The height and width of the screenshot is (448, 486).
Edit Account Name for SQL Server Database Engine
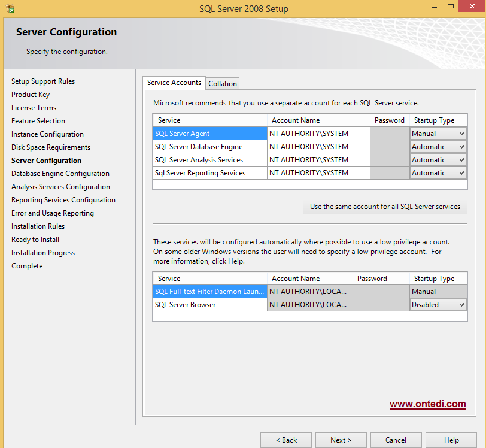click(x=318, y=146)
